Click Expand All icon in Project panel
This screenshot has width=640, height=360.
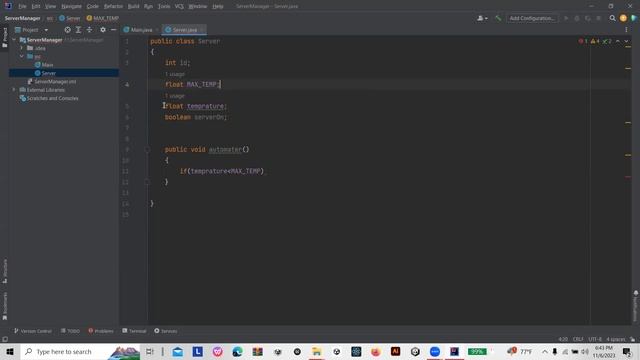tap(78, 30)
